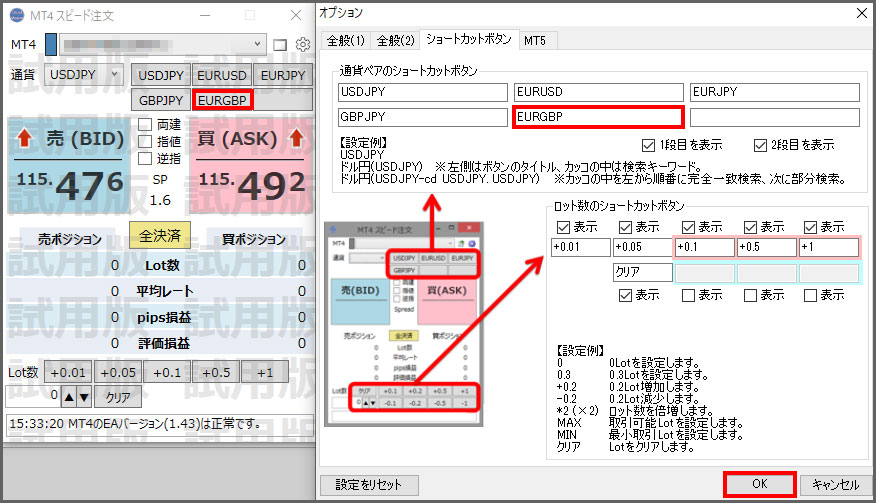This screenshot has height=503, width=876.
Task: Select EURUSD shortcut button in speed order window
Action: pos(222,75)
